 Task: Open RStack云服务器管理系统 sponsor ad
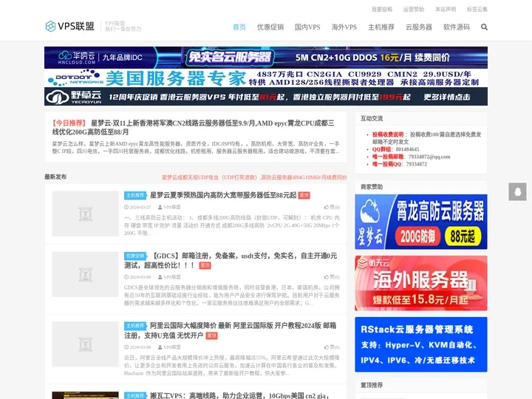tap(421, 344)
